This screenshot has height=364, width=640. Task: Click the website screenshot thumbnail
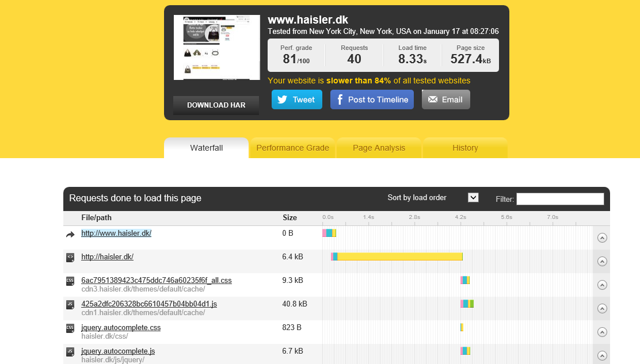(x=217, y=47)
